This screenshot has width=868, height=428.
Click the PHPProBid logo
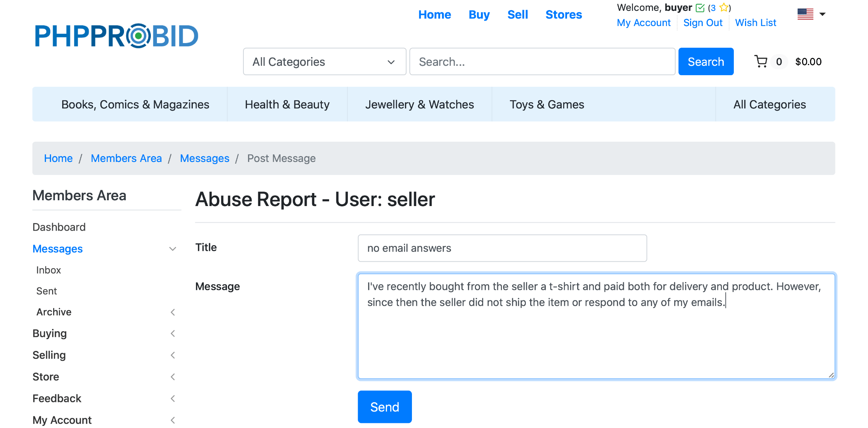coord(116,36)
